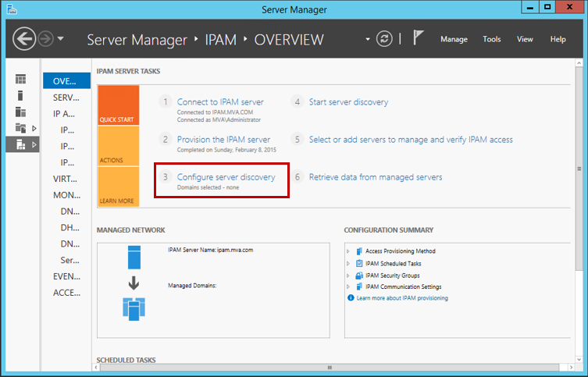This screenshot has height=377, width=588.
Task: Click the horizontal scrollbar right arrow
Action: [571, 368]
